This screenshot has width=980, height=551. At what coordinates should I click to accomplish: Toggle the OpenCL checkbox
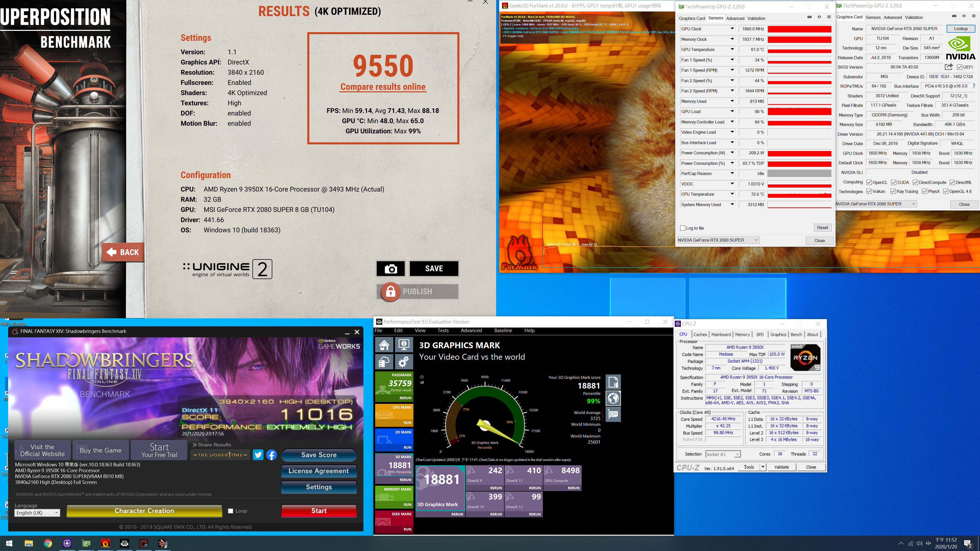click(869, 183)
